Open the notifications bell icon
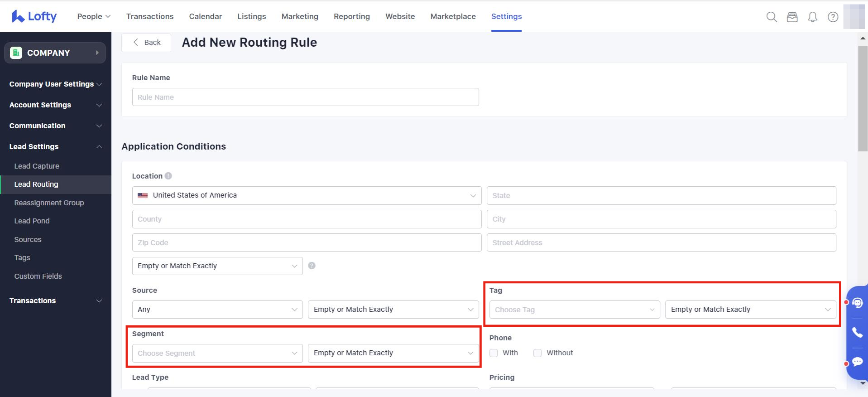The height and width of the screenshot is (397, 868). [813, 17]
